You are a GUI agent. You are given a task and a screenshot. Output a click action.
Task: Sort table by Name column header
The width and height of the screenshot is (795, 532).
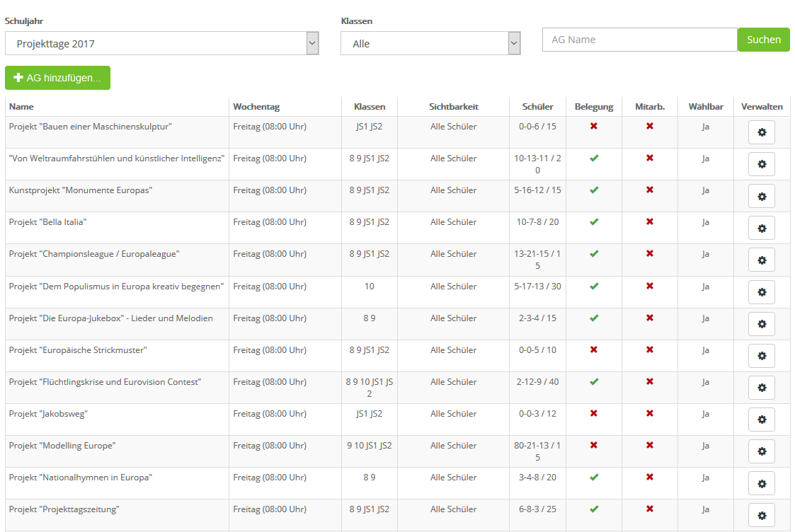(x=21, y=107)
